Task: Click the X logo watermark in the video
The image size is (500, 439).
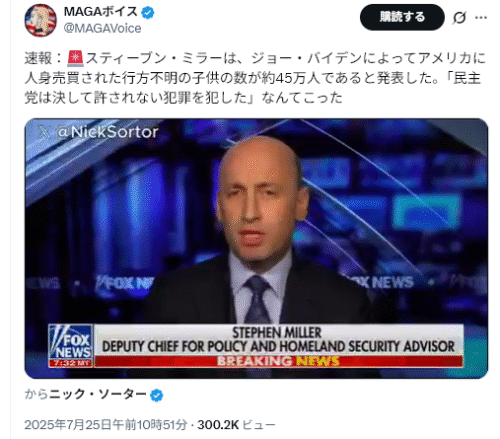Action: pyautogui.click(x=44, y=132)
